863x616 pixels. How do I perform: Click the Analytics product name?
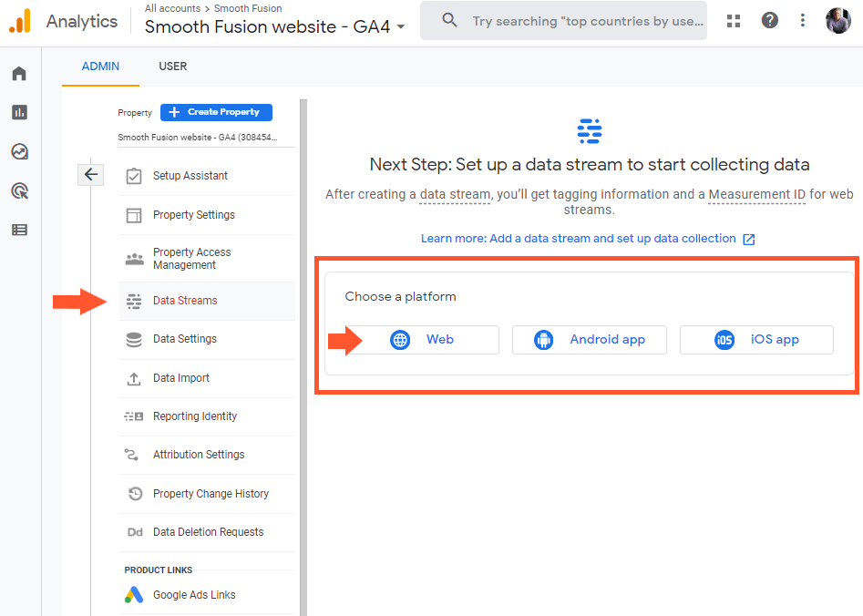pyautogui.click(x=82, y=21)
